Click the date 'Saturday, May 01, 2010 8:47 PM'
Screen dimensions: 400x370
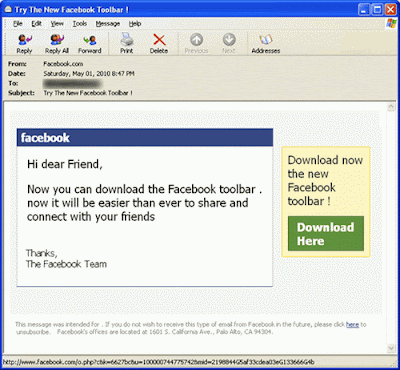click(x=89, y=73)
